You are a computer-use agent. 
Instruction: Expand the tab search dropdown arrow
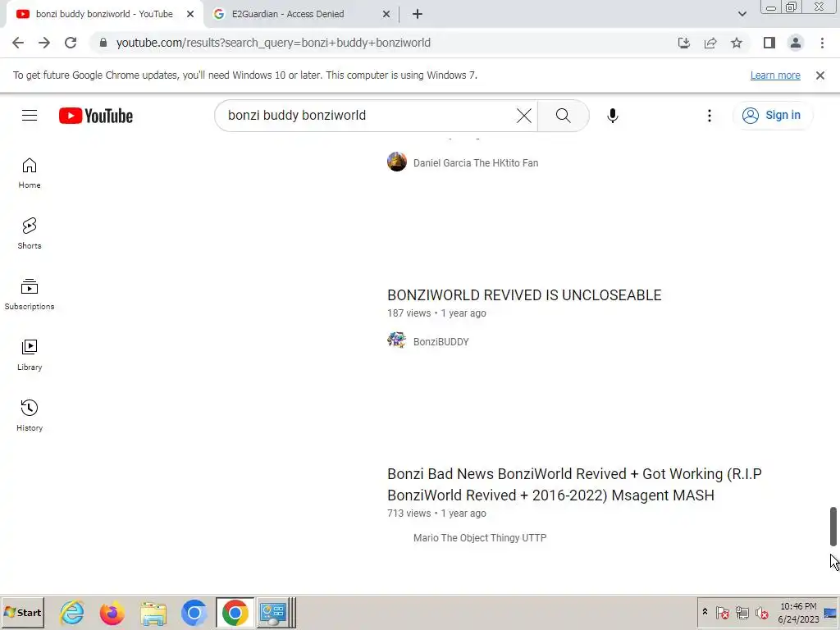pos(742,14)
